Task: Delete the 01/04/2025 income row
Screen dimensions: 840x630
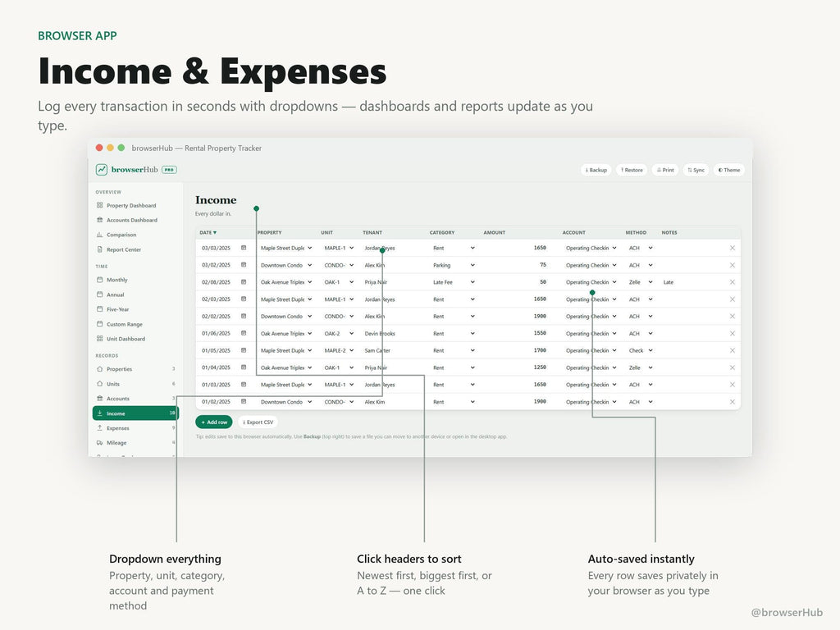Action: [732, 367]
